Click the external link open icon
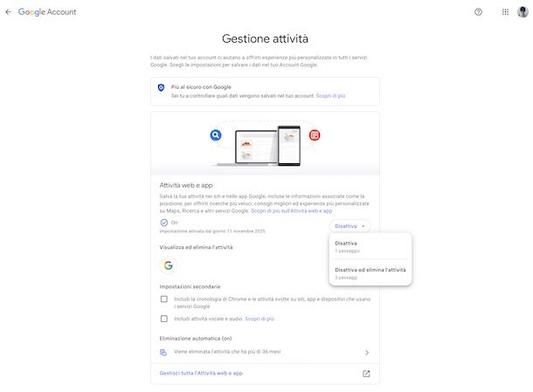533x392 pixels. click(x=366, y=374)
